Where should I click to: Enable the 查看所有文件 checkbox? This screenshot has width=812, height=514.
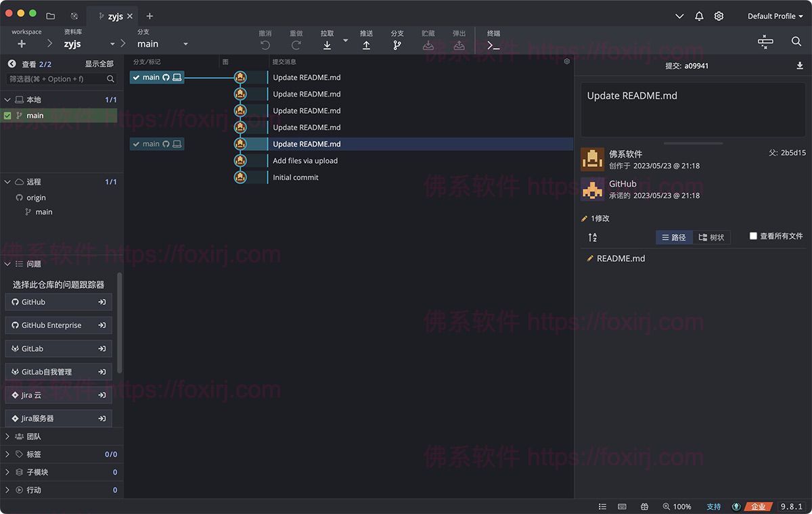coord(753,236)
